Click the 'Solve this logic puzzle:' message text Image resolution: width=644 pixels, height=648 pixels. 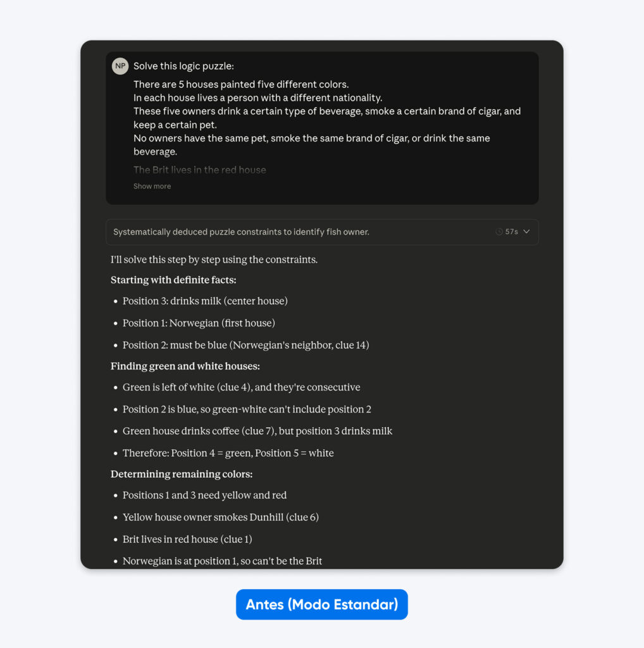click(x=183, y=66)
